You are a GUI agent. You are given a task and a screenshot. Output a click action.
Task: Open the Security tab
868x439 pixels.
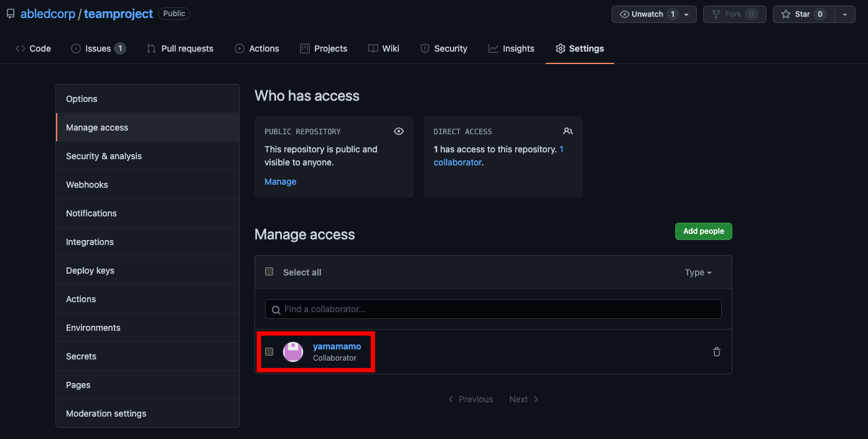pos(444,49)
